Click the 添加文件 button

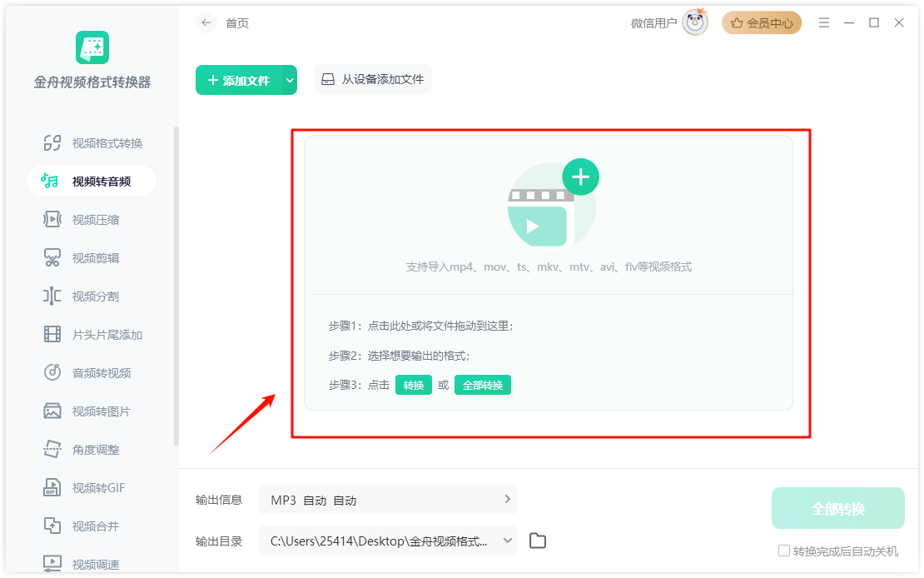coord(239,80)
